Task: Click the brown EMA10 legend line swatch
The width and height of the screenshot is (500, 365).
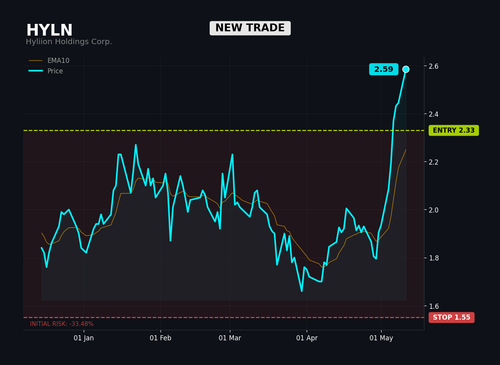Action: tap(36, 60)
